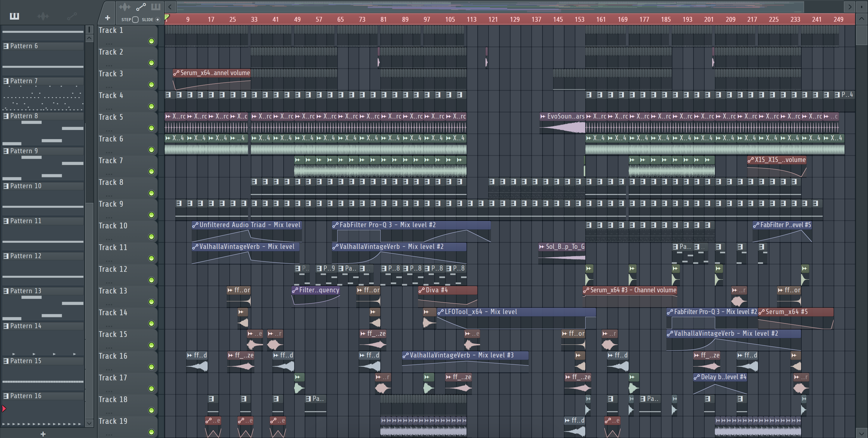Image resolution: width=868 pixels, height=438 pixels.
Task: Focus automation clips in the playlist header
Action: (x=140, y=7)
